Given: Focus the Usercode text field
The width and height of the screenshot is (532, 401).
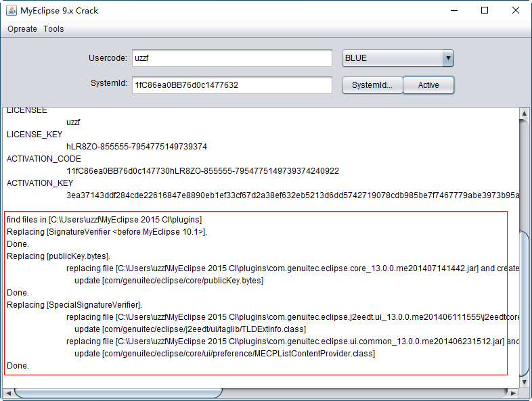Looking at the screenshot, I should (232, 58).
